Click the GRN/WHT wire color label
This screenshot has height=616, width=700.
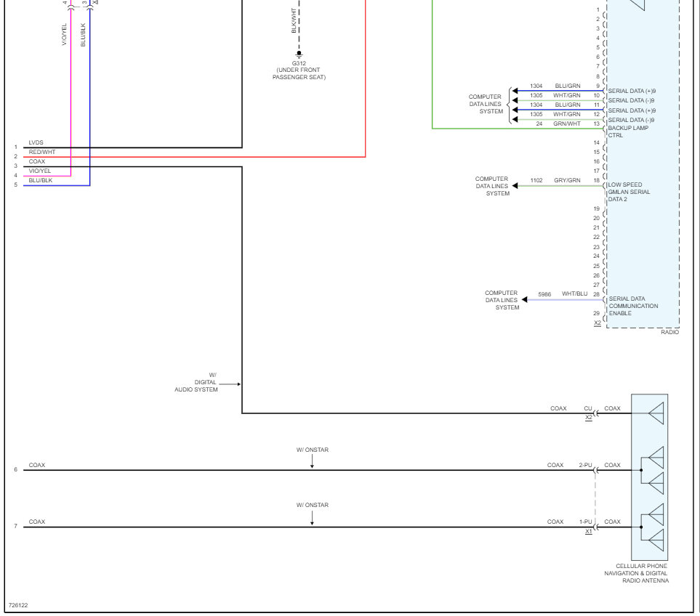point(567,123)
